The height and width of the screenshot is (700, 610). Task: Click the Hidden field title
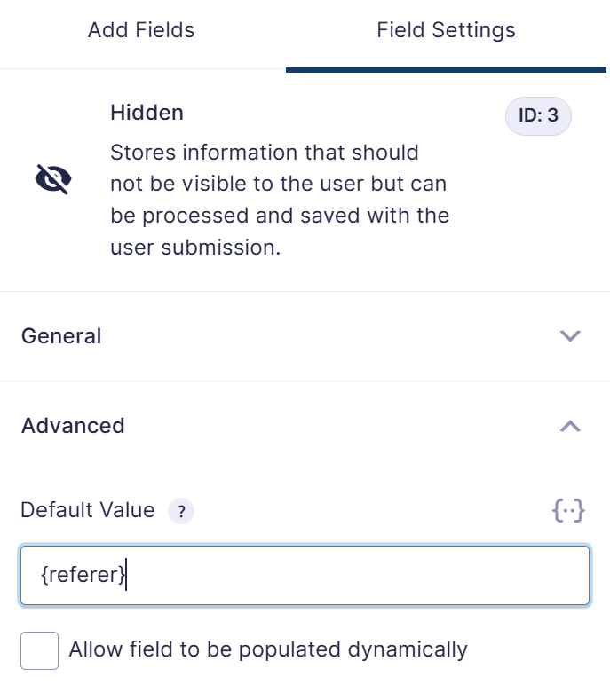[x=147, y=114]
